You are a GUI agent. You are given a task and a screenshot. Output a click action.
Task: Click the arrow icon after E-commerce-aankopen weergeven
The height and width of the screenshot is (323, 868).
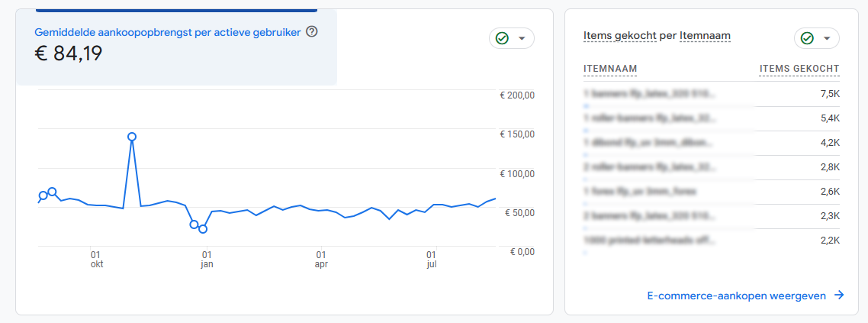pos(839,296)
